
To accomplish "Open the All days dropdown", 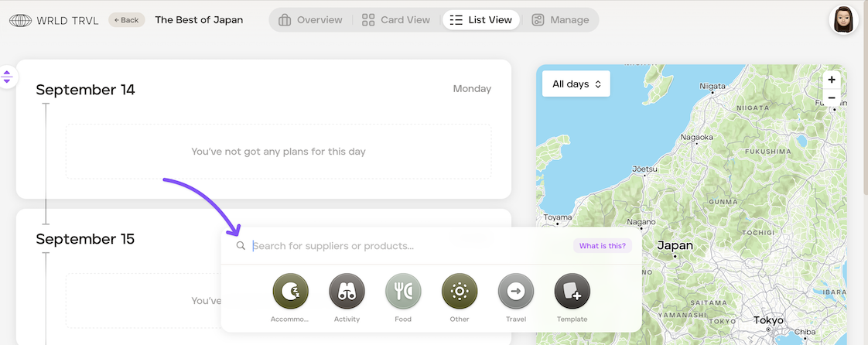I will point(576,84).
